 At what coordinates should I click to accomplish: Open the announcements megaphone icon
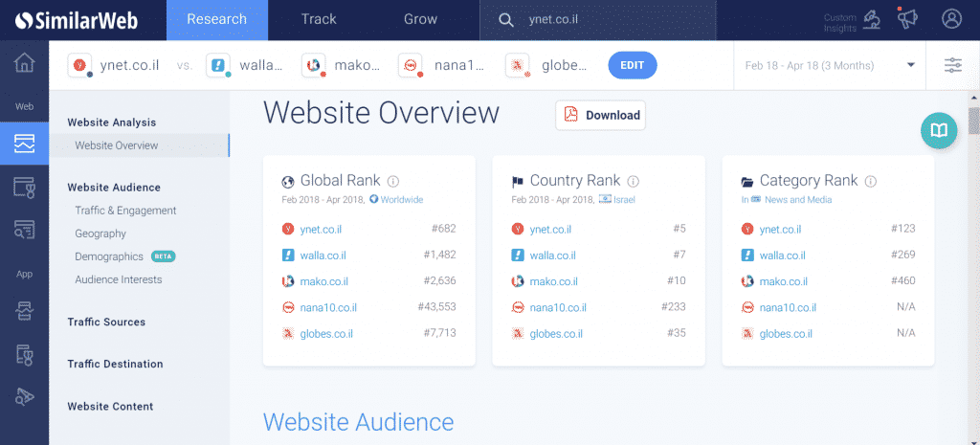[x=907, y=19]
